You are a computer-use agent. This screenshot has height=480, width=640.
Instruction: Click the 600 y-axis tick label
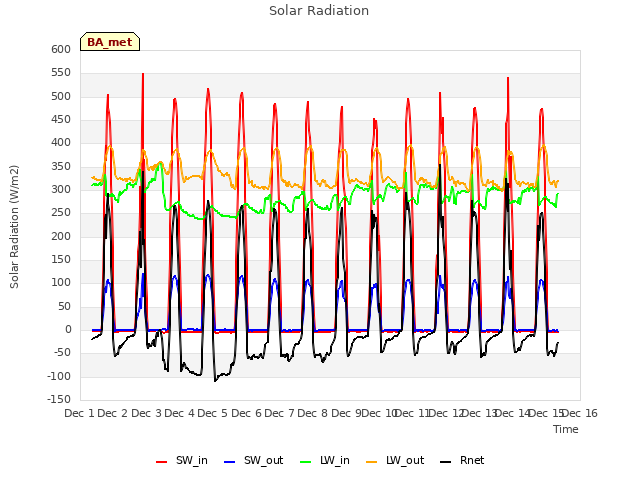[61, 49]
